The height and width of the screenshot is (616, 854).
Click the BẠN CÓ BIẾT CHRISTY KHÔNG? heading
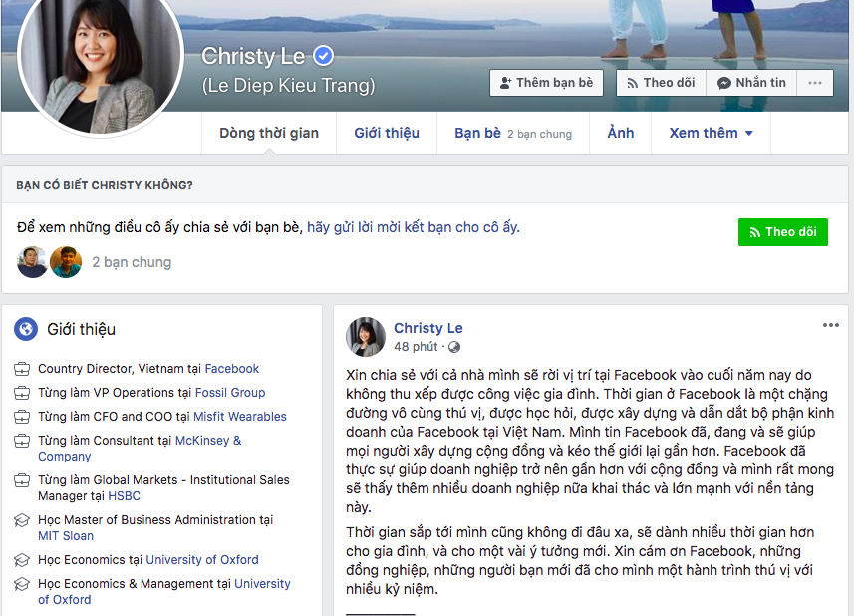click(105, 185)
